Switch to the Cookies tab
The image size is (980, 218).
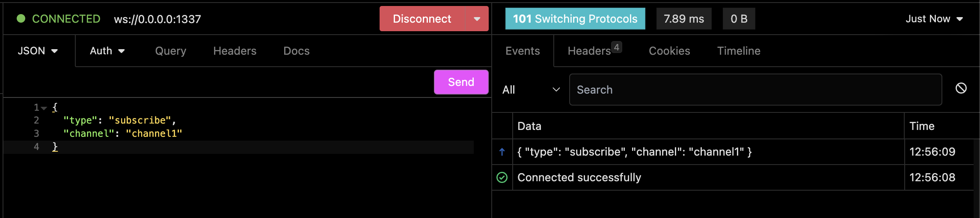(x=669, y=51)
